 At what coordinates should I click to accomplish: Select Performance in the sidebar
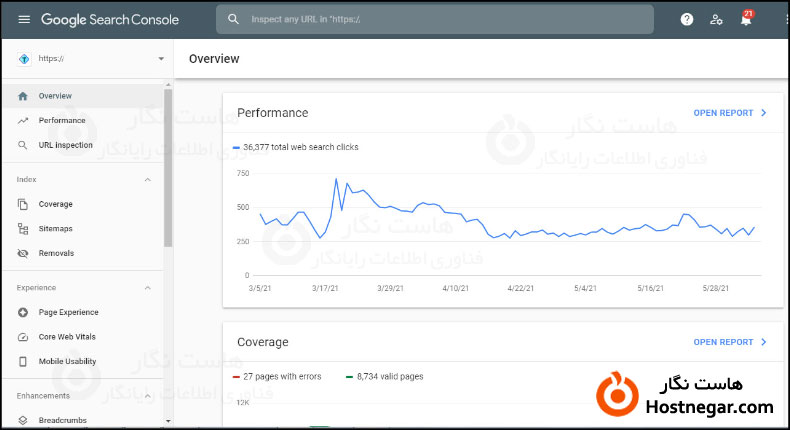62,121
